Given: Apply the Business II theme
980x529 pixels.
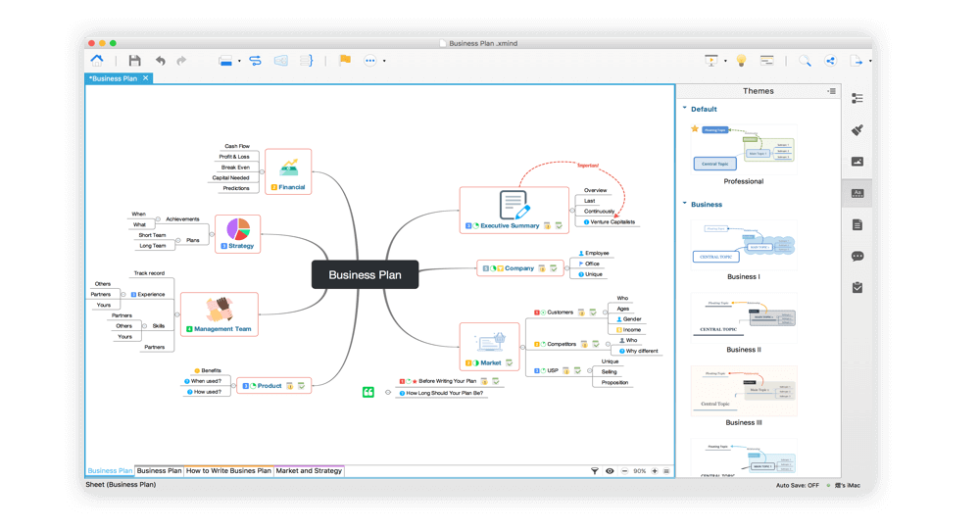Looking at the screenshot, I should (x=744, y=318).
